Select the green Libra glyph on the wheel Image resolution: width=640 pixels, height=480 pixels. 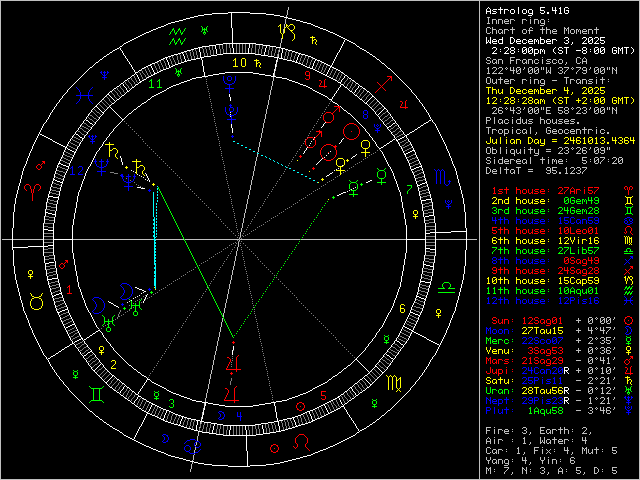tap(448, 287)
